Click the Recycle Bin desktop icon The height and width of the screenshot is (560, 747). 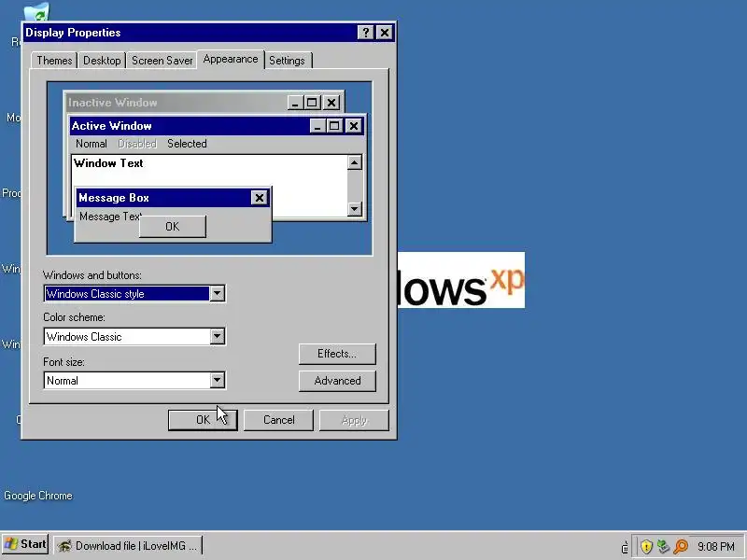coord(36,12)
